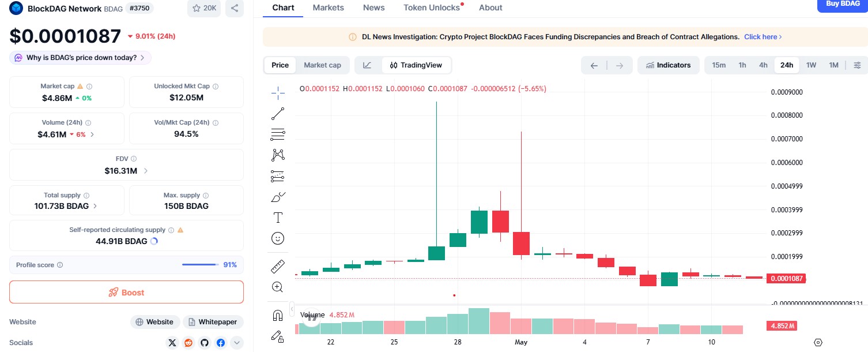Click the info icon beside Profile score
Image resolution: width=868 pixels, height=352 pixels.
coord(60,265)
